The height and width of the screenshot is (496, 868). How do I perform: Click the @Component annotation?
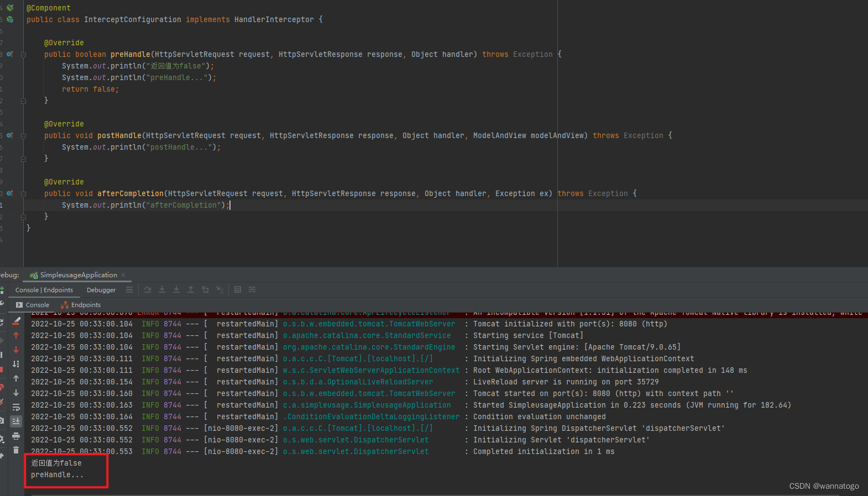tap(49, 8)
